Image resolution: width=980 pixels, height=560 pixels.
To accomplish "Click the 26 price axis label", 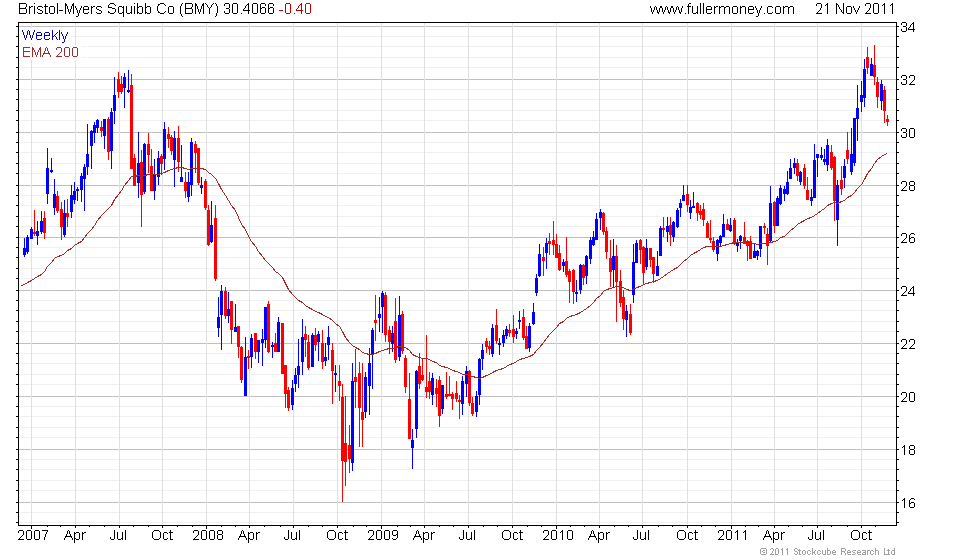I will coord(908,238).
